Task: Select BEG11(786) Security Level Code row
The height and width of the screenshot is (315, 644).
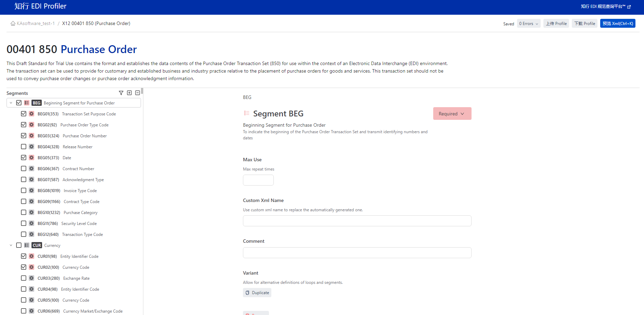Action: pyautogui.click(x=74, y=224)
